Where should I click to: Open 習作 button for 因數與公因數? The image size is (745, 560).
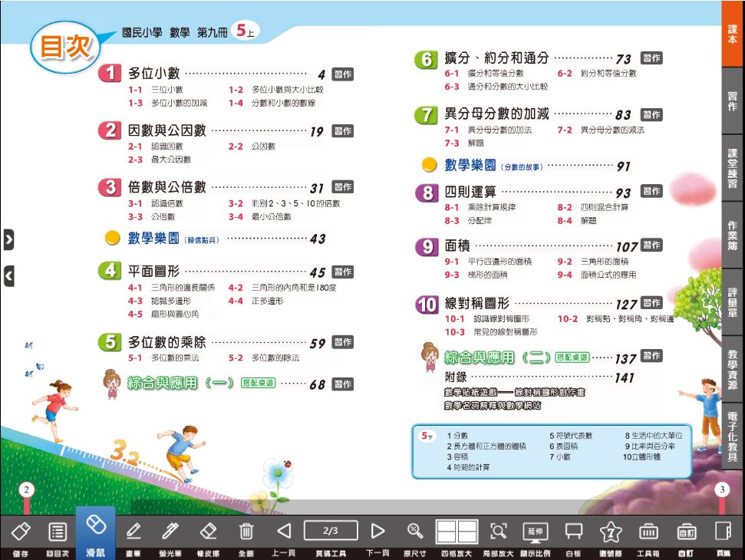tap(342, 130)
